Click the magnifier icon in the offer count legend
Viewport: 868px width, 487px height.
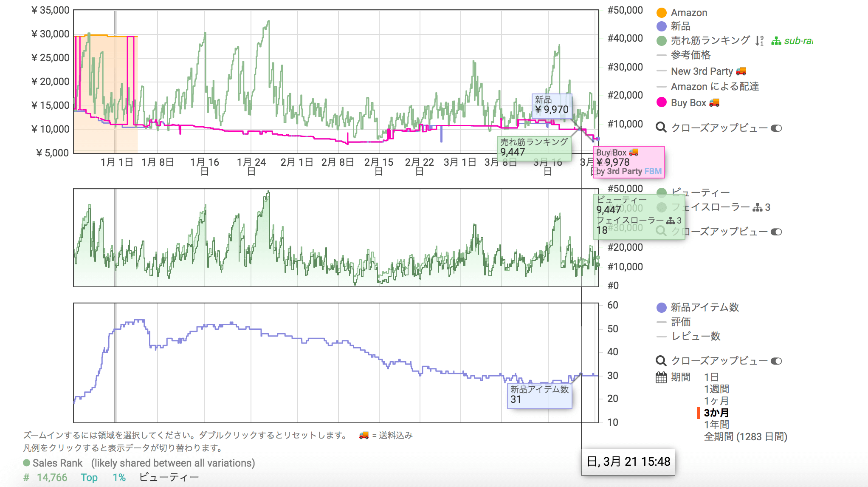[661, 361]
